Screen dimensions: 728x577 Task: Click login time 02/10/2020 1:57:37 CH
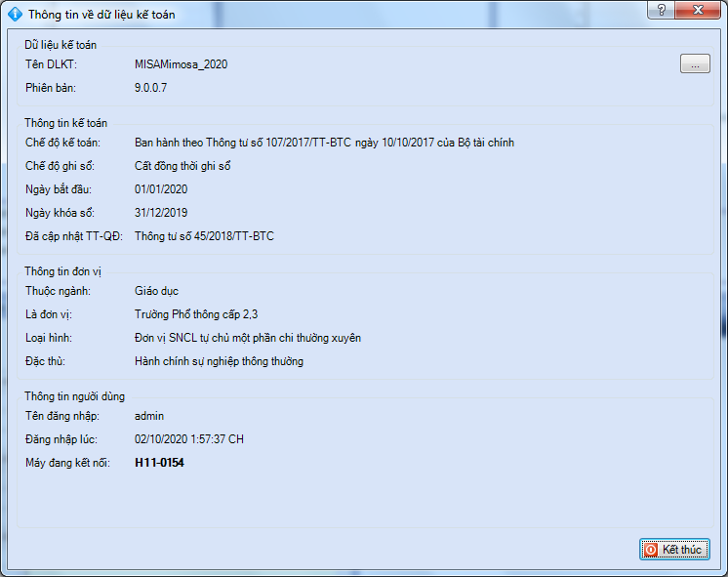click(189, 439)
